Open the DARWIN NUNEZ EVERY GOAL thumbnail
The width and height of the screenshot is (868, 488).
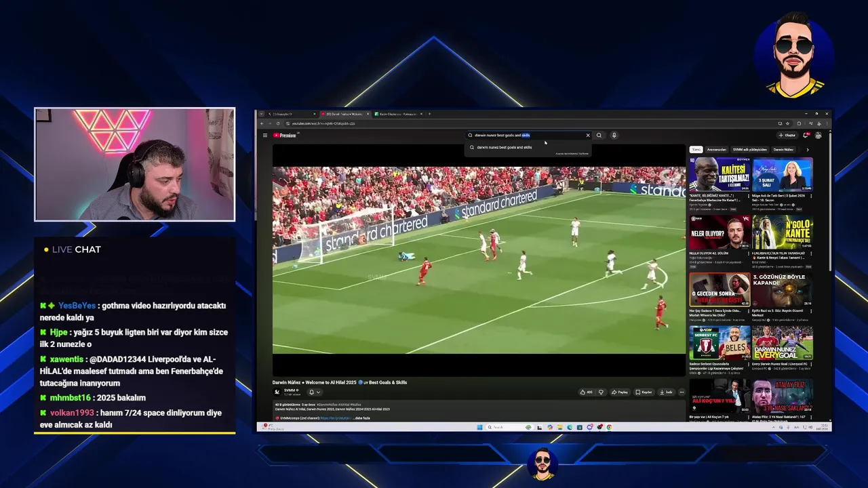782,343
